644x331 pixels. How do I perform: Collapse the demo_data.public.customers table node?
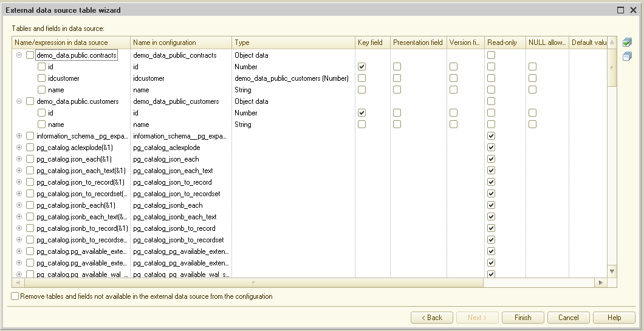(x=19, y=101)
